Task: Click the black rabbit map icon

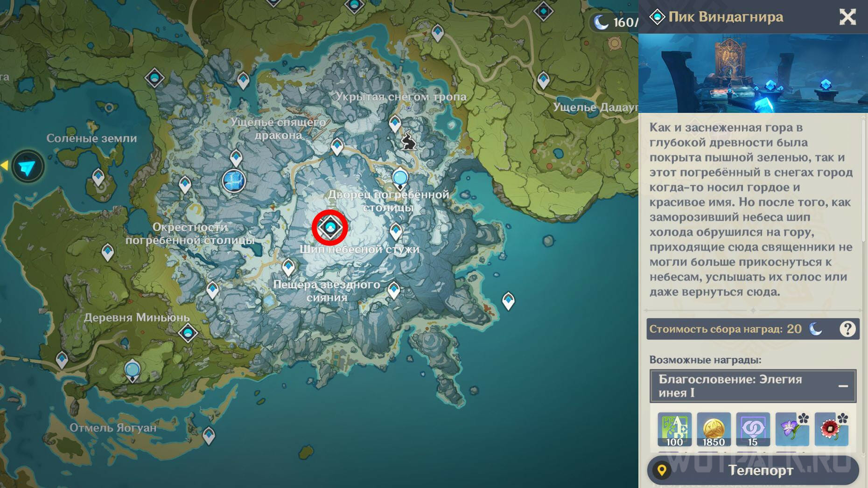Action: click(409, 141)
